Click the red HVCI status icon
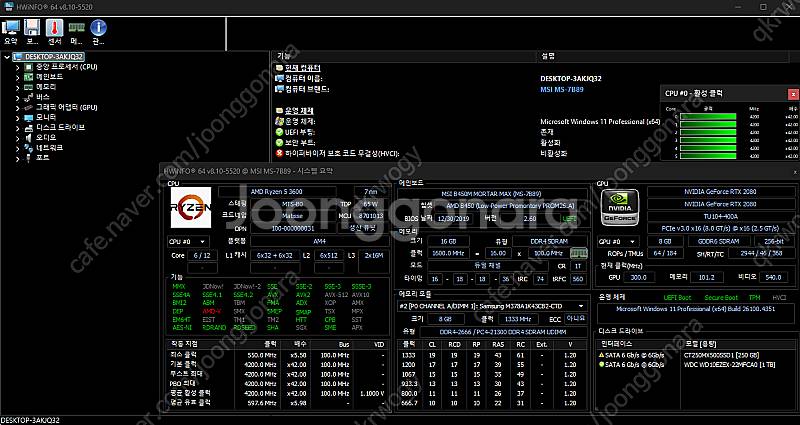Image resolution: width=800 pixels, height=425 pixels. [279, 153]
